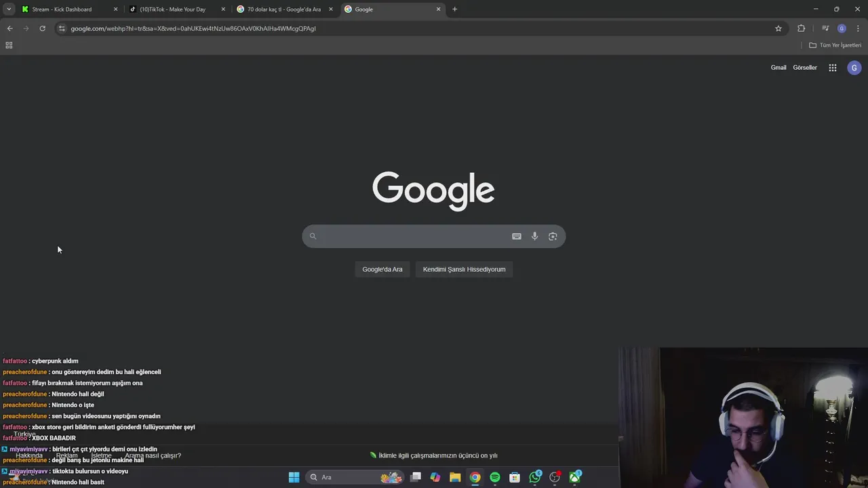
Task: Close the 70 dolar kaç tl tab
Action: (330, 9)
